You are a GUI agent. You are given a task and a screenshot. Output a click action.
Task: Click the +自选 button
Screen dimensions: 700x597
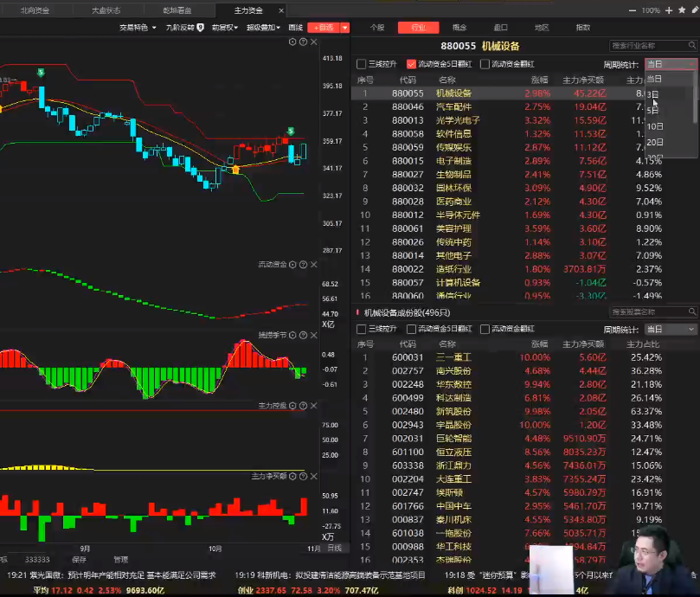tap(324, 28)
